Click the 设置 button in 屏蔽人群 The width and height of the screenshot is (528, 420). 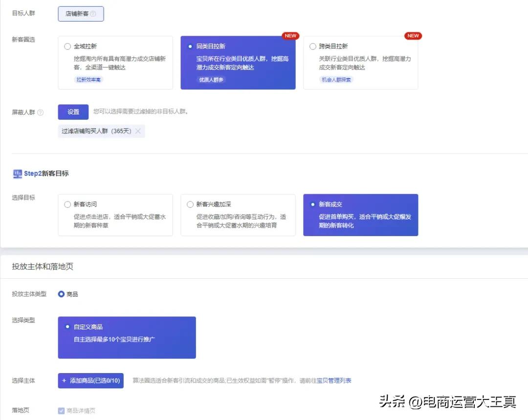[x=72, y=112]
